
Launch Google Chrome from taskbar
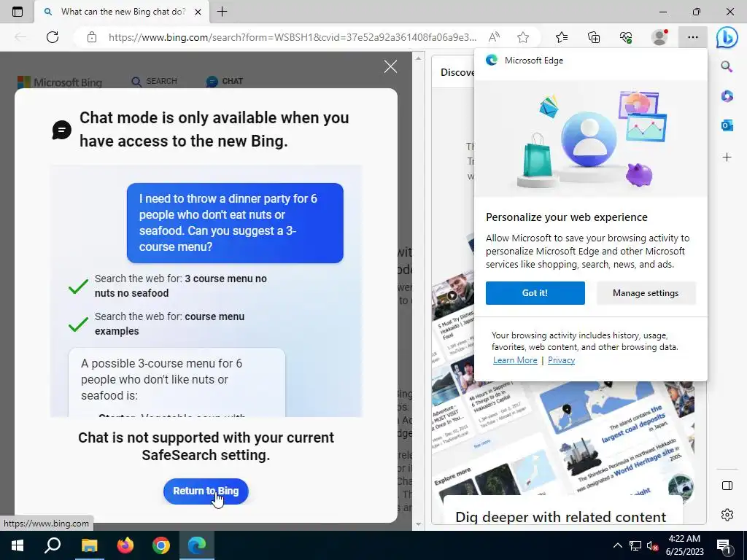point(161,545)
